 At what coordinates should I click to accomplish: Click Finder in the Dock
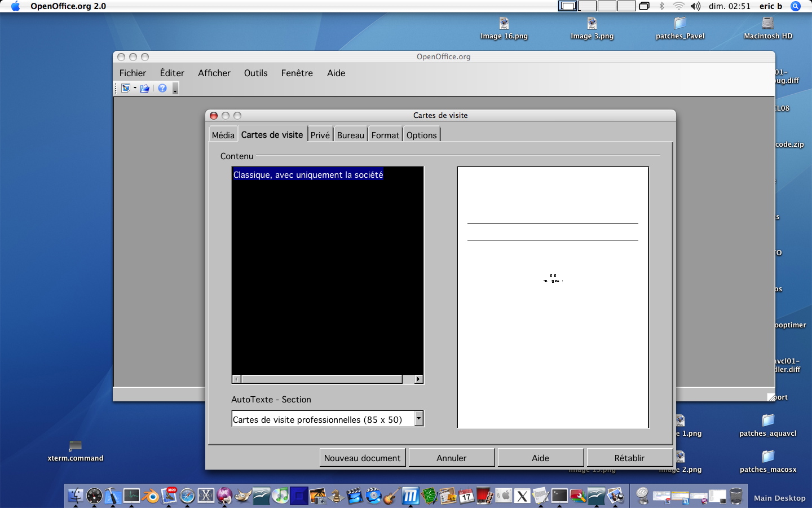coord(75,496)
